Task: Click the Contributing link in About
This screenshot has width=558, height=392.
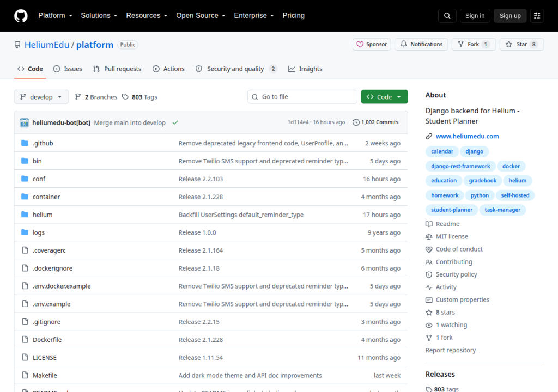Action: (454, 262)
